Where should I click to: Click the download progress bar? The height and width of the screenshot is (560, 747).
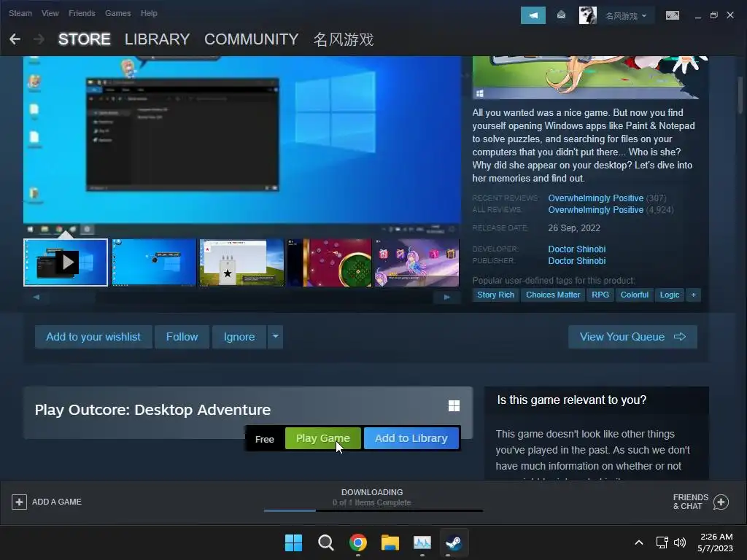[x=373, y=510]
